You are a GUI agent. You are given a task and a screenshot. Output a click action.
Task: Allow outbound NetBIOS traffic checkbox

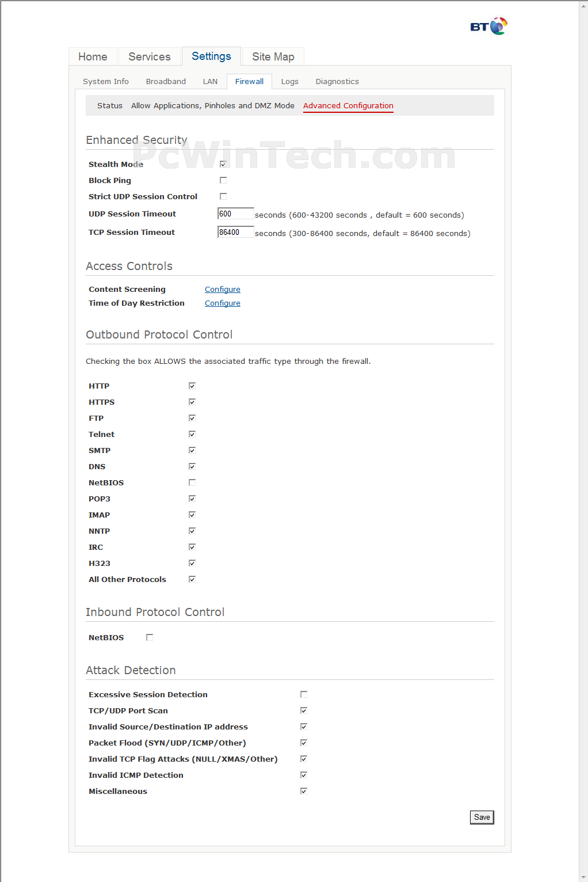pyautogui.click(x=192, y=482)
